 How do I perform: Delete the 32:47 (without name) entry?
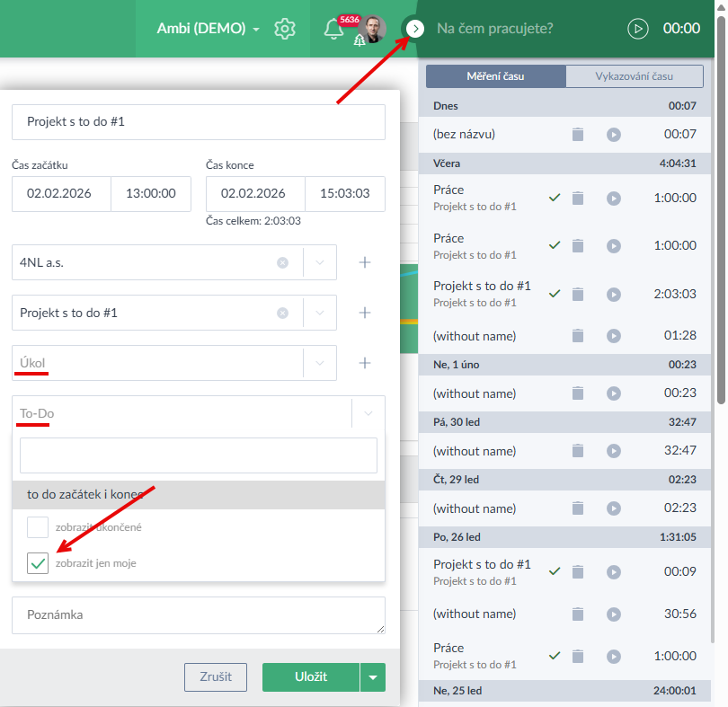pos(578,451)
